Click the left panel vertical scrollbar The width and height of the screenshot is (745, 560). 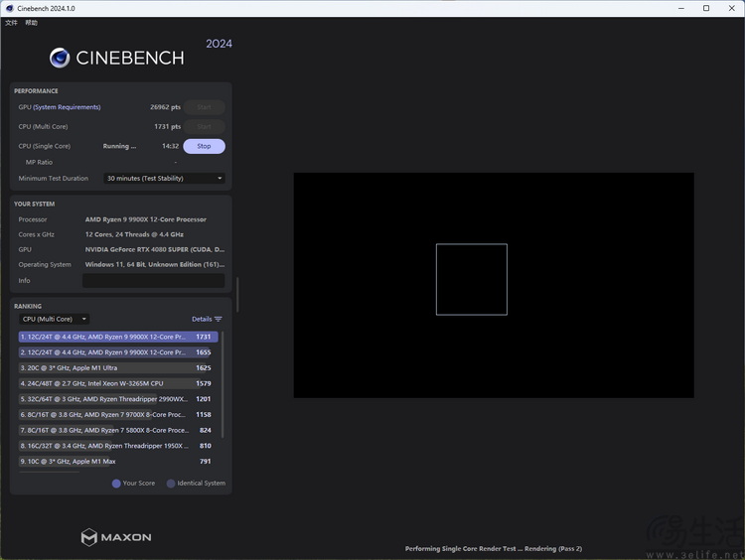[x=237, y=295]
